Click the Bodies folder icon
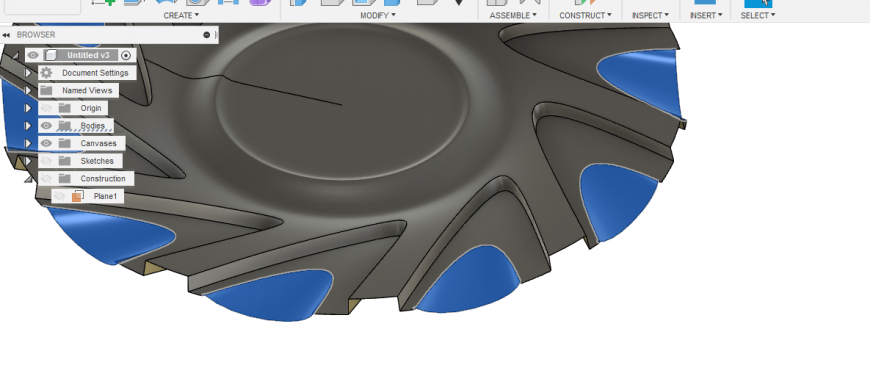Screen dimensions: 870x387 (x=65, y=126)
